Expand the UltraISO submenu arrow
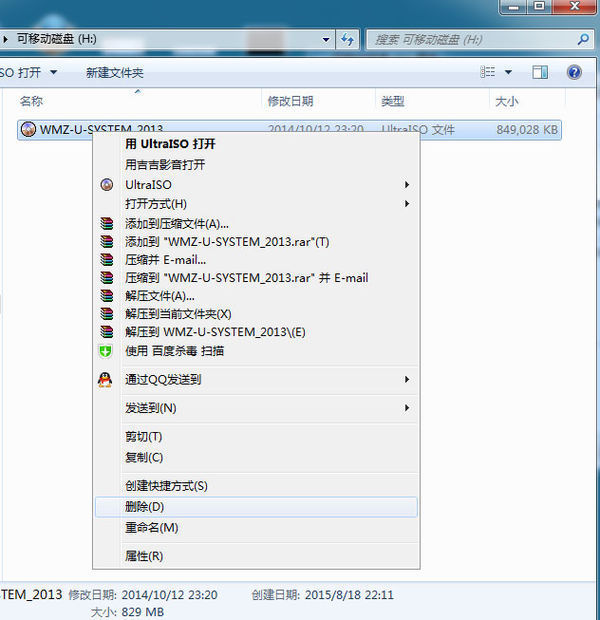Screen dimensions: 600x620 pos(407,185)
